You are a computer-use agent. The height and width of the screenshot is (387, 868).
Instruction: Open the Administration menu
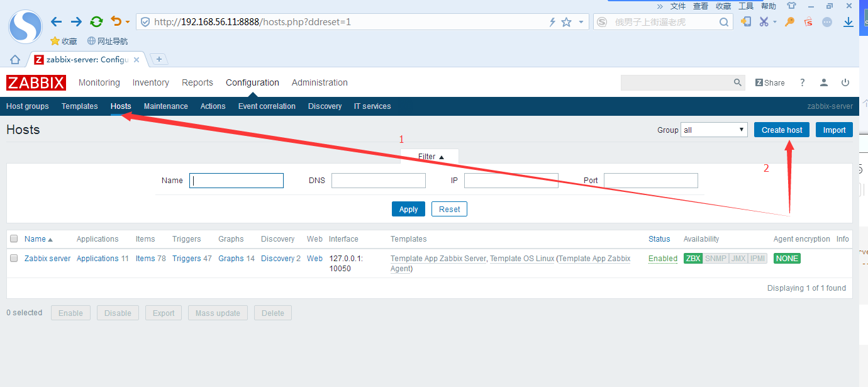[320, 82]
